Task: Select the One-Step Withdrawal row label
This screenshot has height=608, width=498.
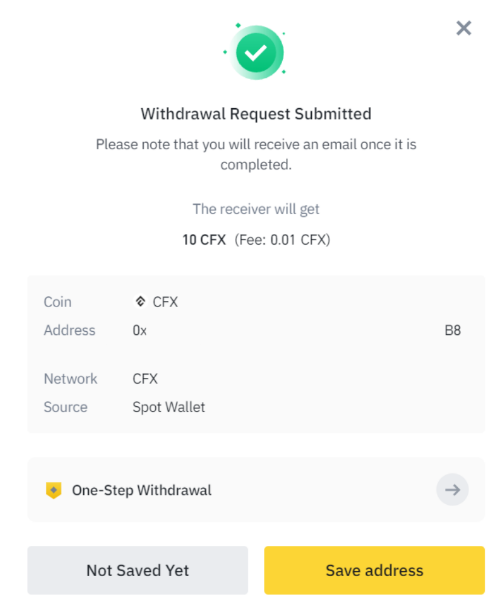Action: click(142, 491)
